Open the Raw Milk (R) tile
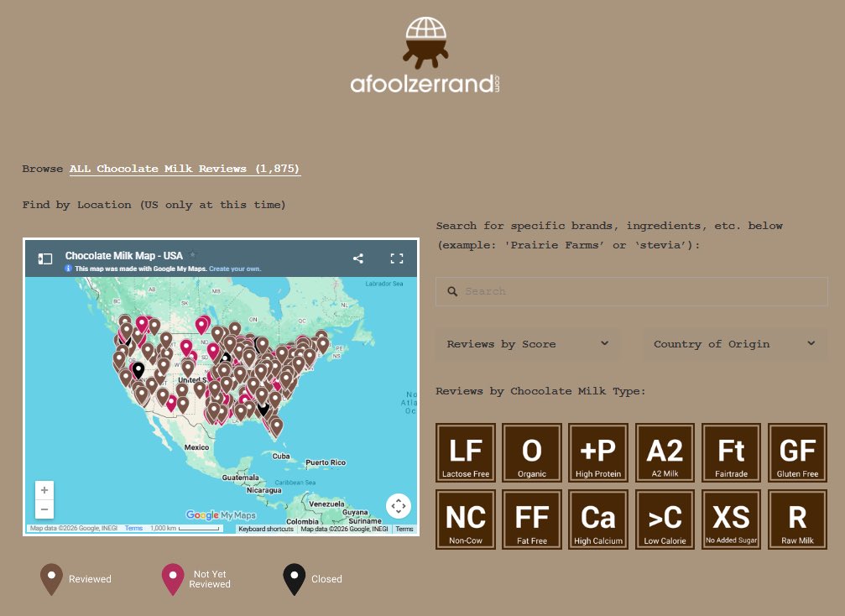Image resolution: width=845 pixels, height=616 pixels. click(x=797, y=519)
